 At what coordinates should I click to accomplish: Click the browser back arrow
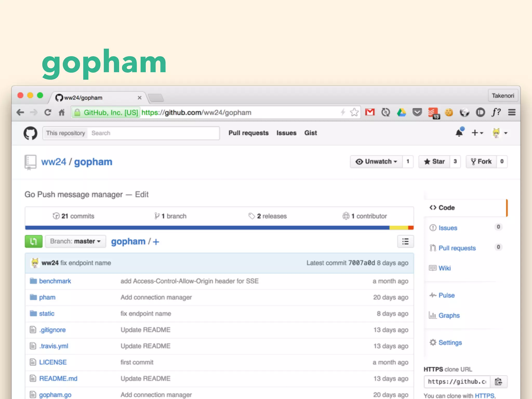point(20,112)
